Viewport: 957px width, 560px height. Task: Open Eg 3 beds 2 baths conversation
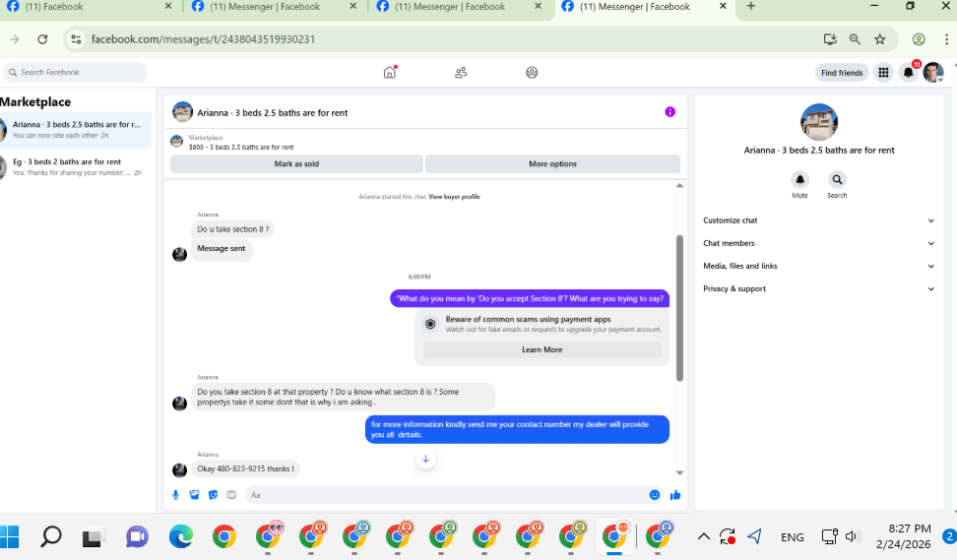(x=76, y=167)
